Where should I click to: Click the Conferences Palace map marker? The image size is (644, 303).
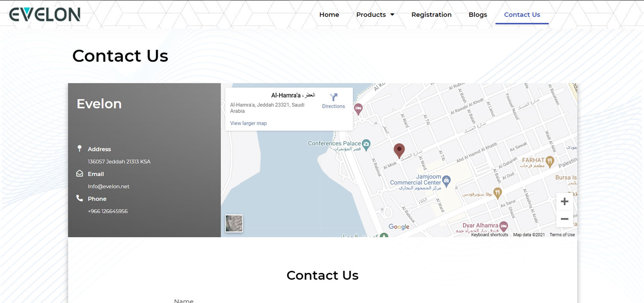click(x=366, y=145)
